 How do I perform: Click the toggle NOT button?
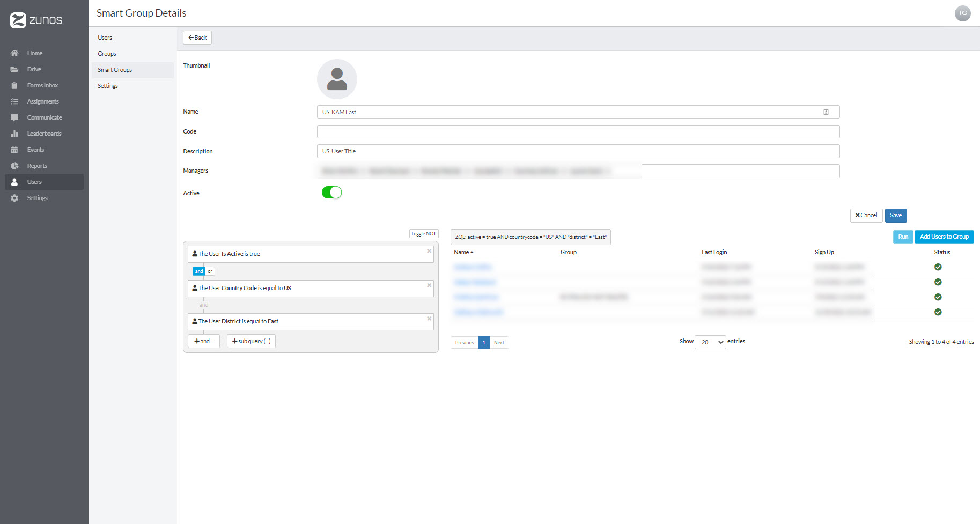click(424, 234)
